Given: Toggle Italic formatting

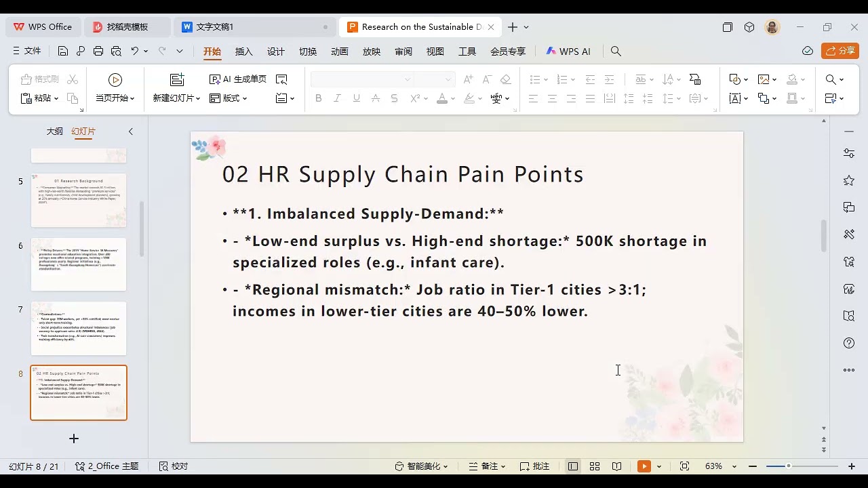Looking at the screenshot, I should 337,98.
